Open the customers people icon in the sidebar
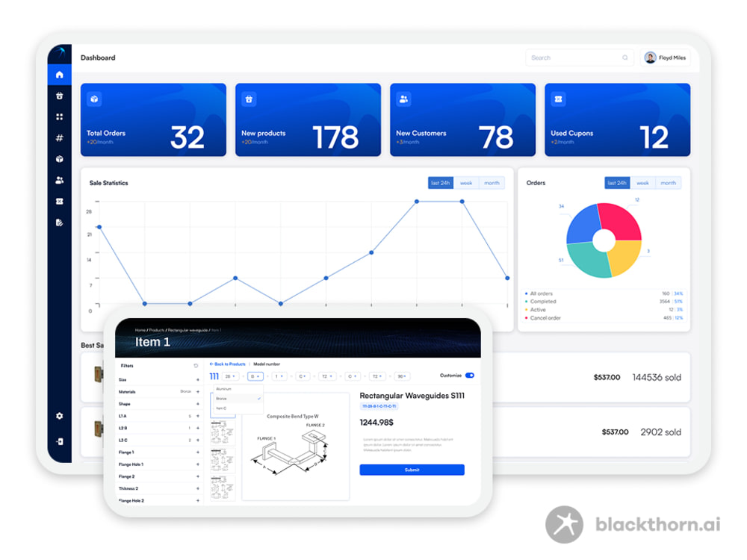This screenshot has width=747, height=560. 60,180
